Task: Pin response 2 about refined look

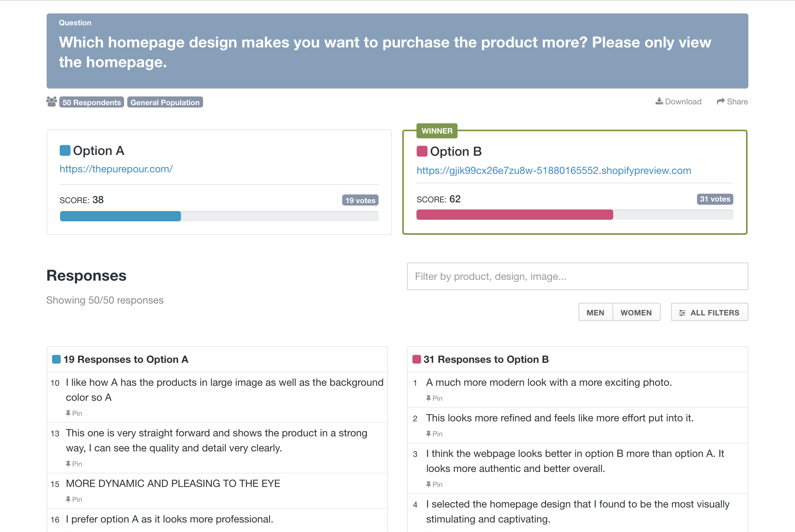Action: (x=434, y=434)
